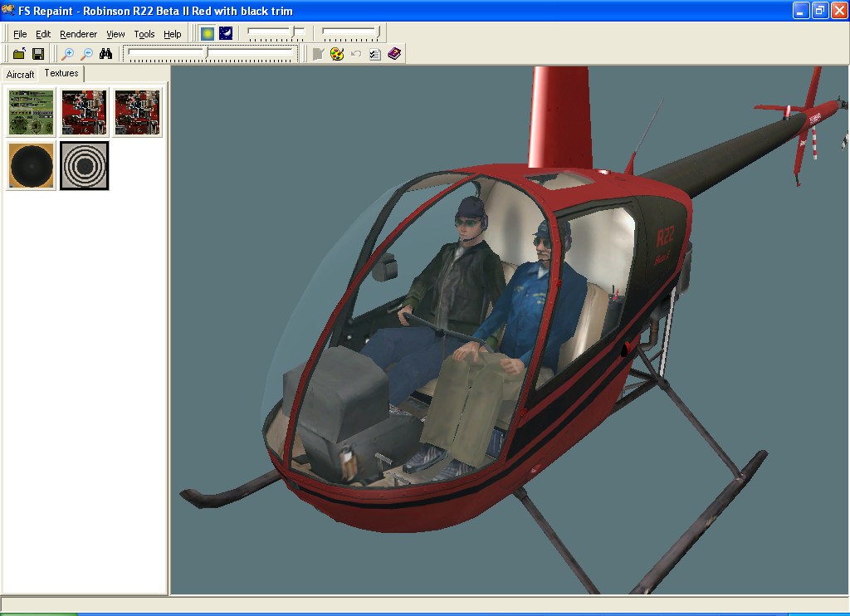Switch to the Aircraft tab
Viewport: 850px width, 616px height.
point(20,74)
